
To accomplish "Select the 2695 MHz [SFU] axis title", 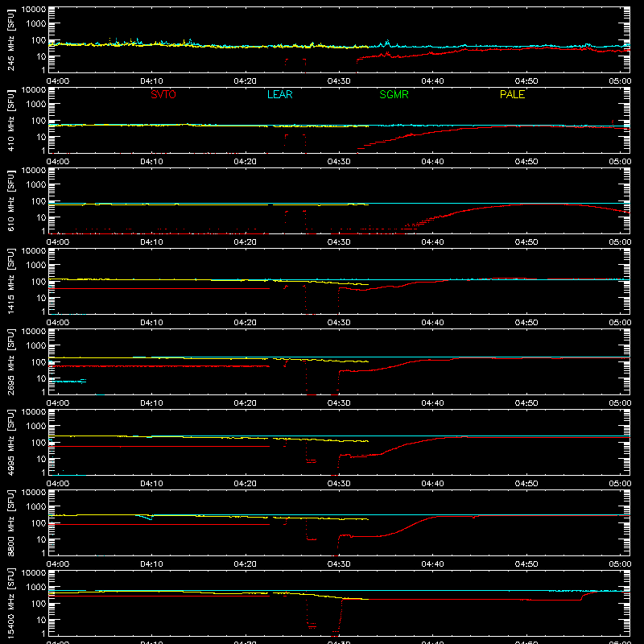I will click(11, 361).
